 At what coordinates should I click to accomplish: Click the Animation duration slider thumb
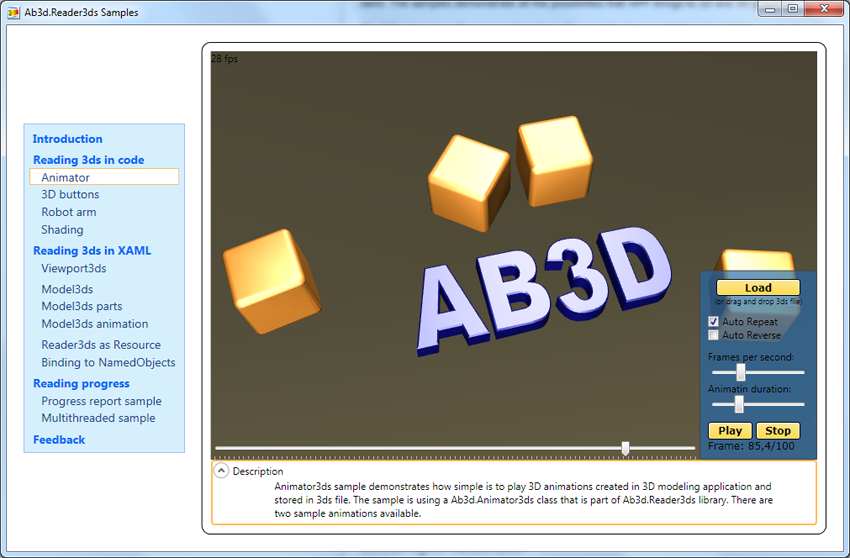(x=739, y=404)
